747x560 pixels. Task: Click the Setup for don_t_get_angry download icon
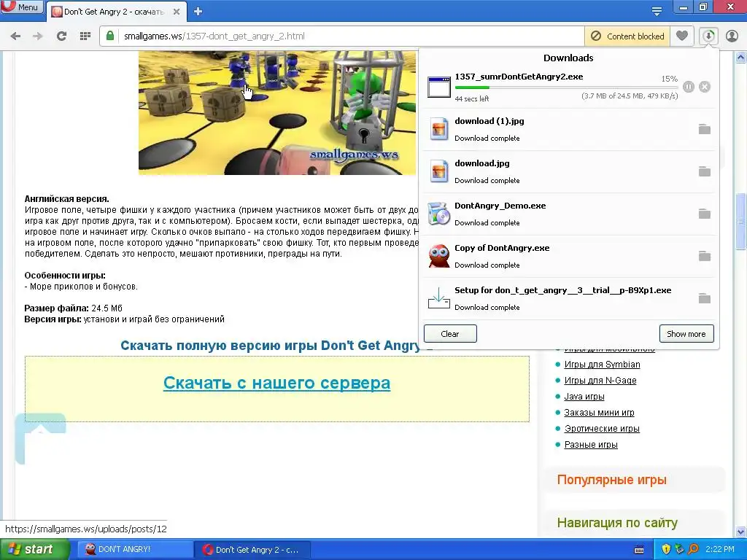[438, 298]
